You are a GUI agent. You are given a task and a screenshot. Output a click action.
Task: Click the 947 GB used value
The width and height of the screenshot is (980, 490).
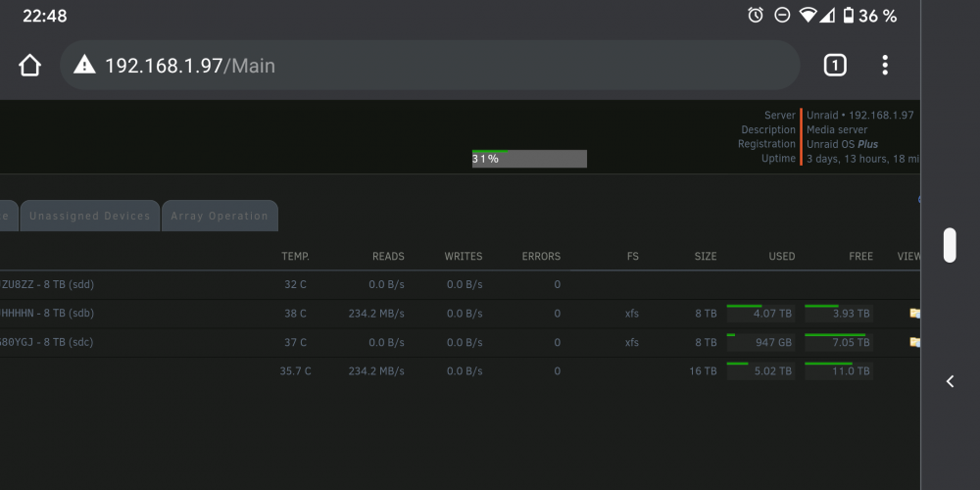tap(773, 342)
